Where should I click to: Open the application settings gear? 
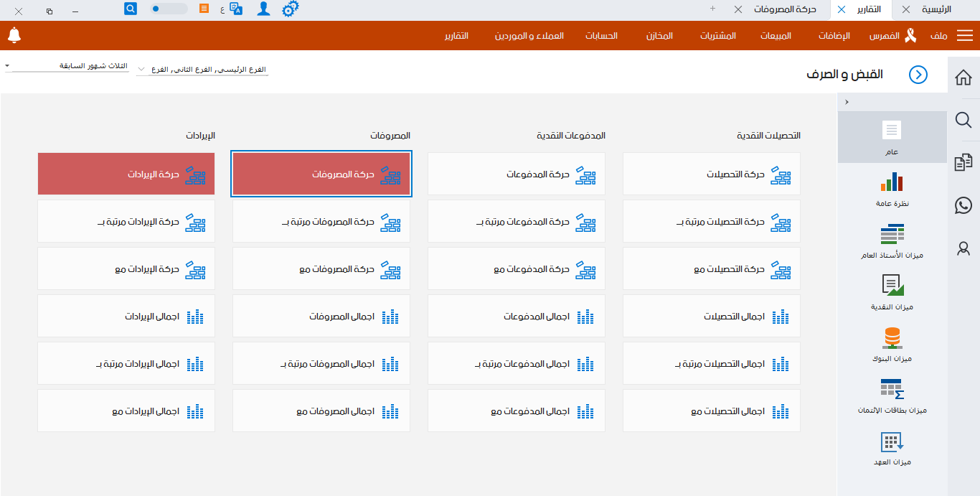[291, 9]
